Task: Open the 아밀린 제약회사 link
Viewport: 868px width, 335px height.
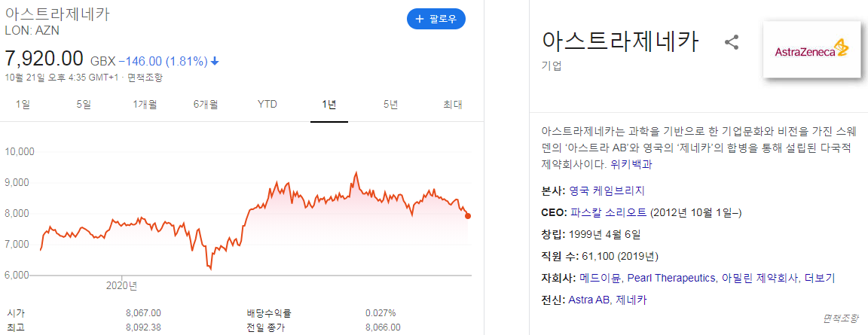Action: coord(760,278)
